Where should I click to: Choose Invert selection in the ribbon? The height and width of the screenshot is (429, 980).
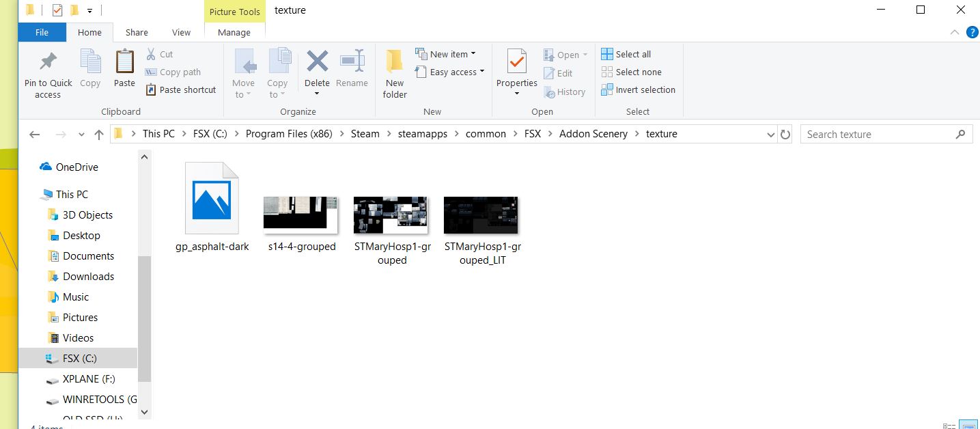(639, 89)
